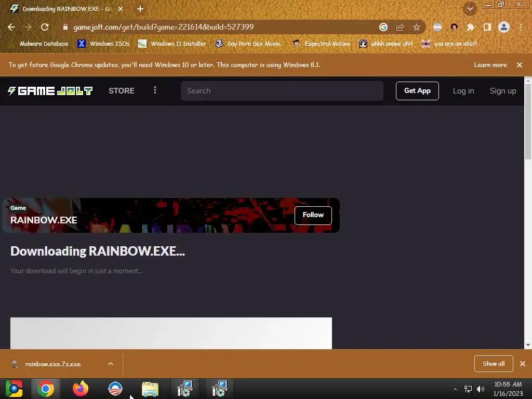The height and width of the screenshot is (399, 532).
Task: Reload the Game Jolt page
Action: [x=45, y=27]
